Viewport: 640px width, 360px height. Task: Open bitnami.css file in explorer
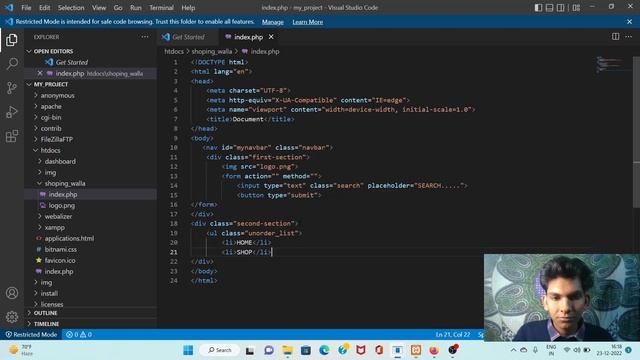click(x=60, y=249)
